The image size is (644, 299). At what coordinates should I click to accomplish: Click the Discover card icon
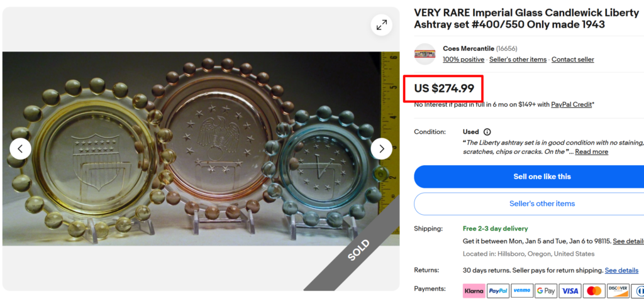tap(618, 291)
